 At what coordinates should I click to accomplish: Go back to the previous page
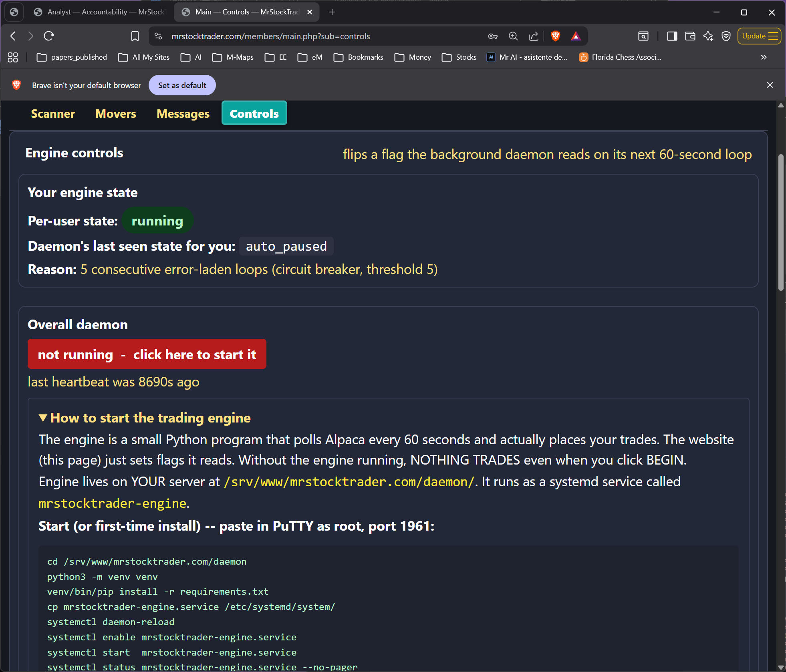tap(13, 36)
